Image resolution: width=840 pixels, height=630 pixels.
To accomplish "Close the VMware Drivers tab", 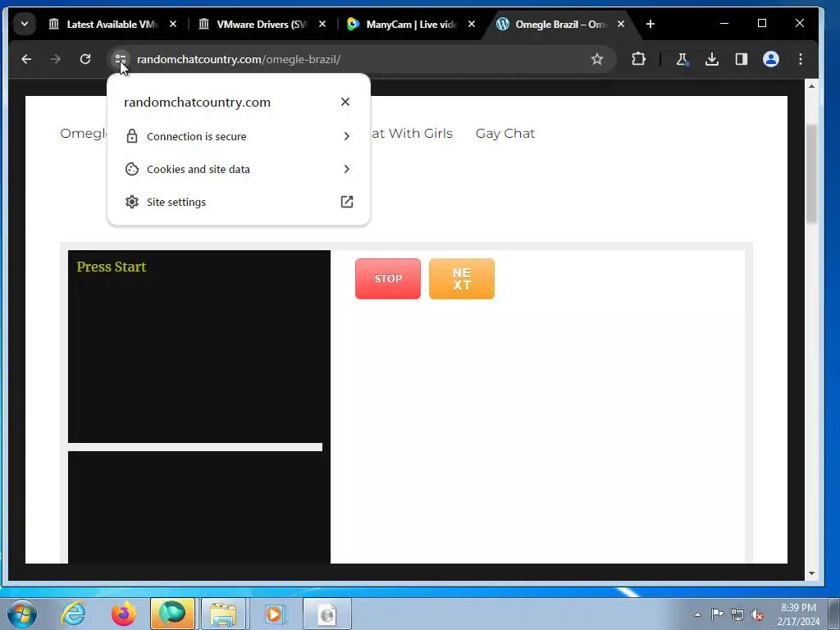I will click(322, 24).
